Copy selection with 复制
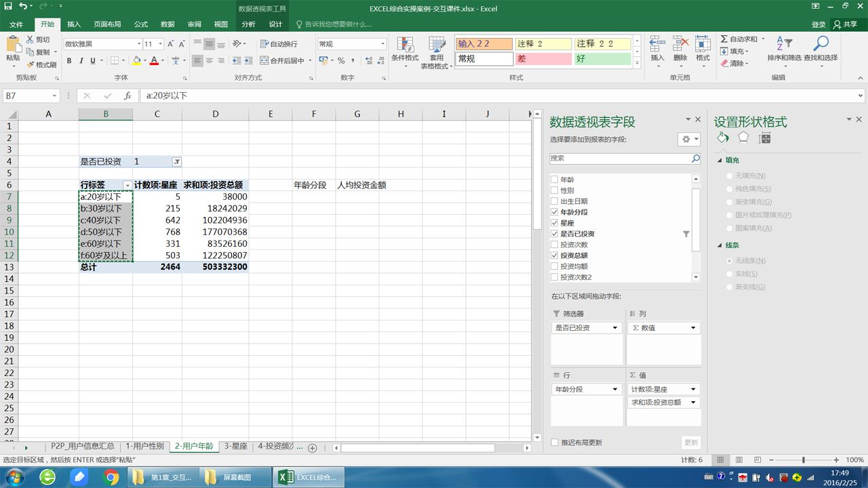Screen dimensions: 868x488 38,52
